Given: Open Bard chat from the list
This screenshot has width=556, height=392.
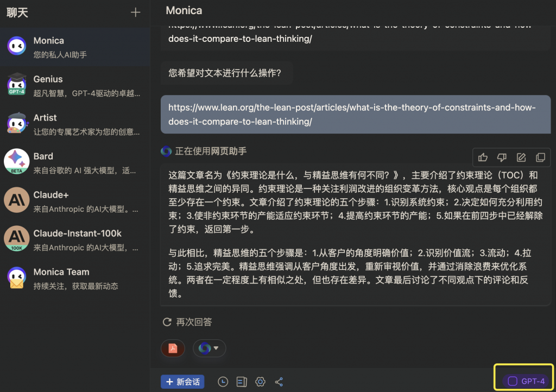Looking at the screenshot, I should click(75, 162).
